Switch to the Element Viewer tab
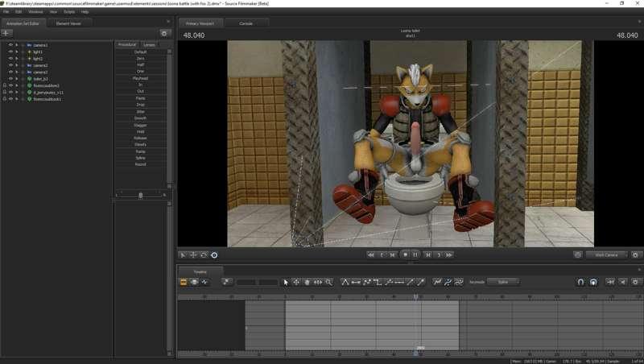 pyautogui.click(x=68, y=23)
